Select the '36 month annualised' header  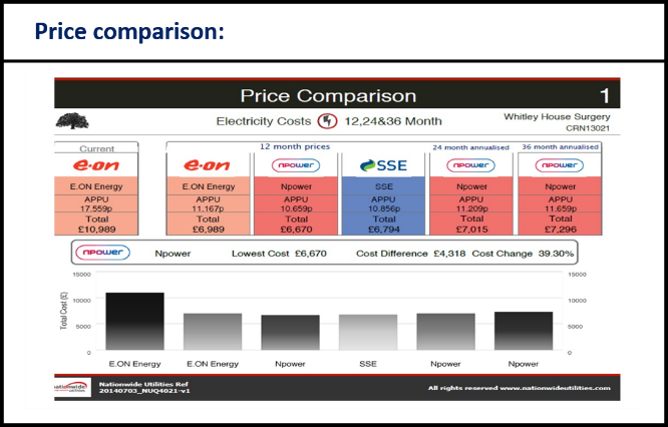coord(560,147)
